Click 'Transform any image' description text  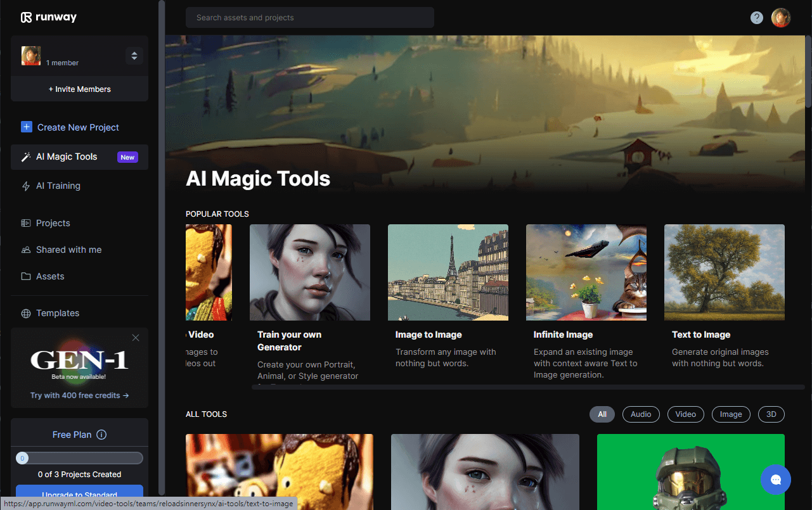(446, 358)
